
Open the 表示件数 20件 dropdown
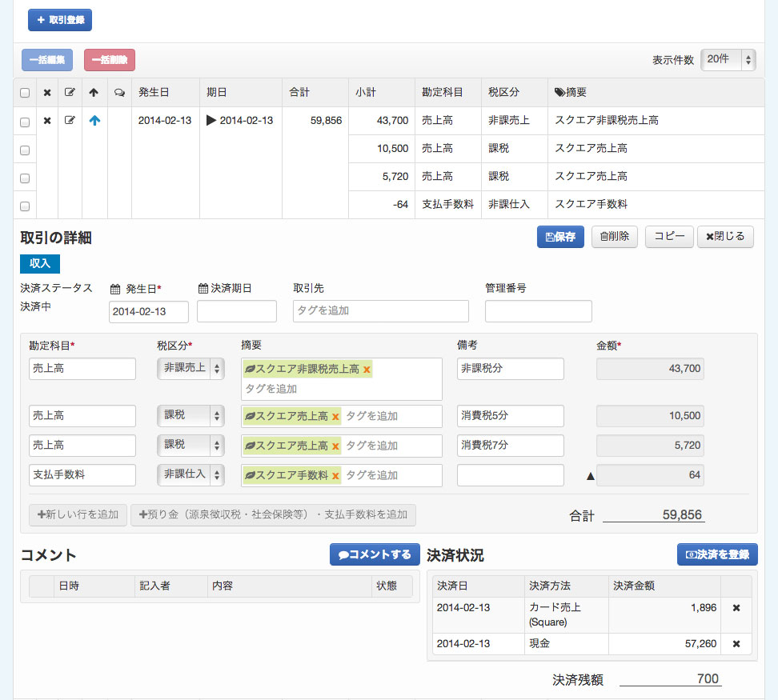tap(728, 59)
